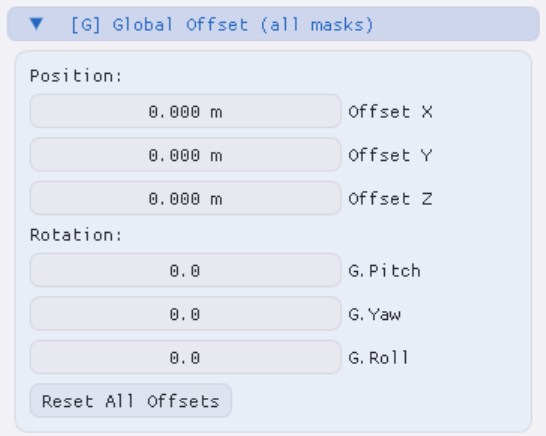Click the Offset Z label text
Image resolution: width=546 pixels, height=436 pixels.
(x=390, y=199)
